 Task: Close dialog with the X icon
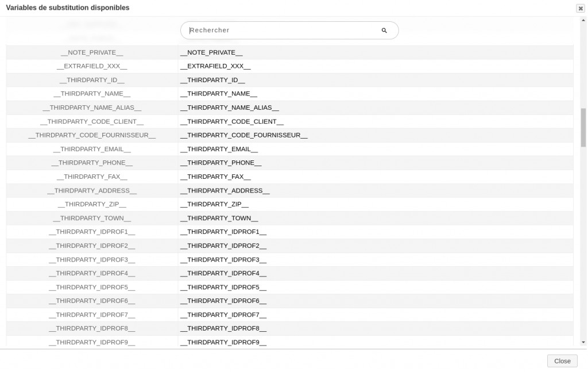[x=581, y=9]
